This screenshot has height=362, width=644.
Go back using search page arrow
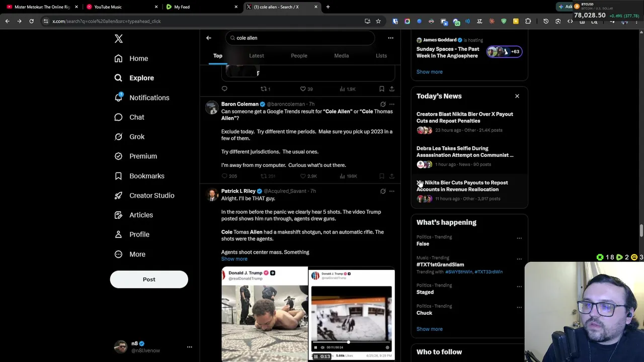pyautogui.click(x=209, y=38)
